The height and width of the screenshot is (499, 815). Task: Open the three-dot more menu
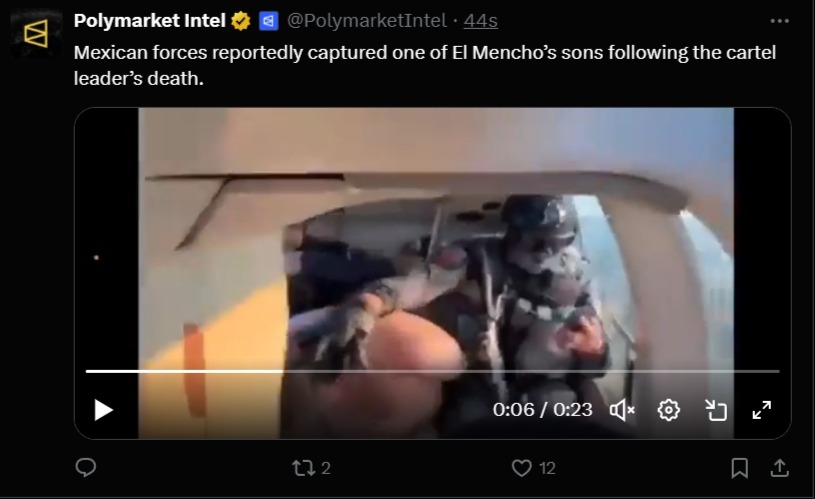(x=779, y=21)
